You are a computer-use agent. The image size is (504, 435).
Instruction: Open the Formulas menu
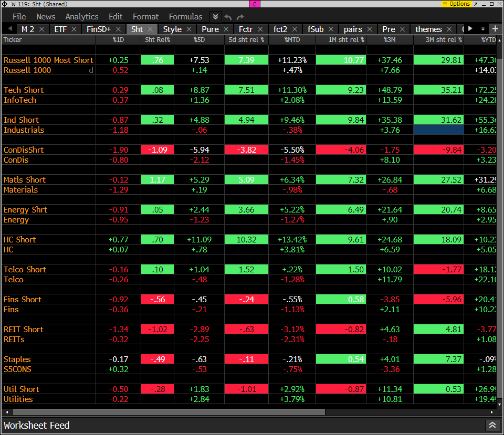[186, 17]
